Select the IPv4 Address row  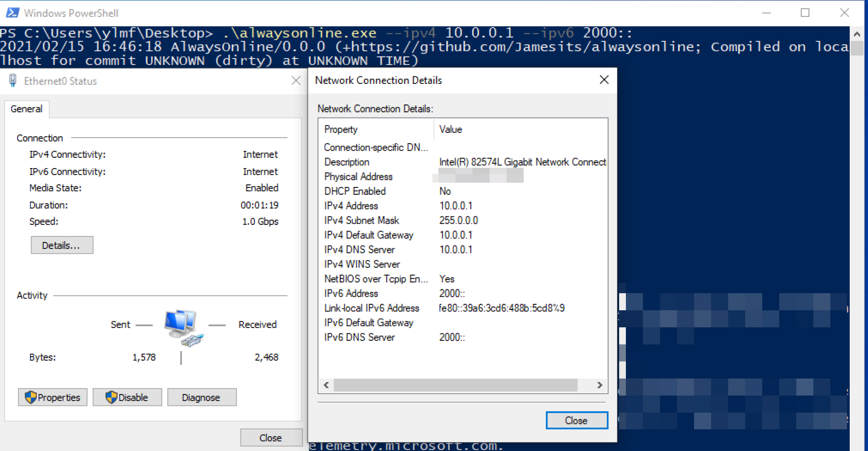(351, 206)
